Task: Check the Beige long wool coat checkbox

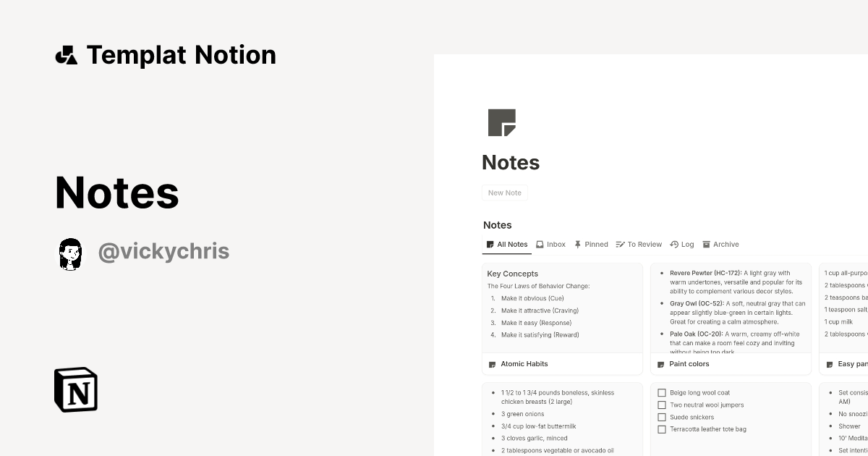Action: pos(662,392)
